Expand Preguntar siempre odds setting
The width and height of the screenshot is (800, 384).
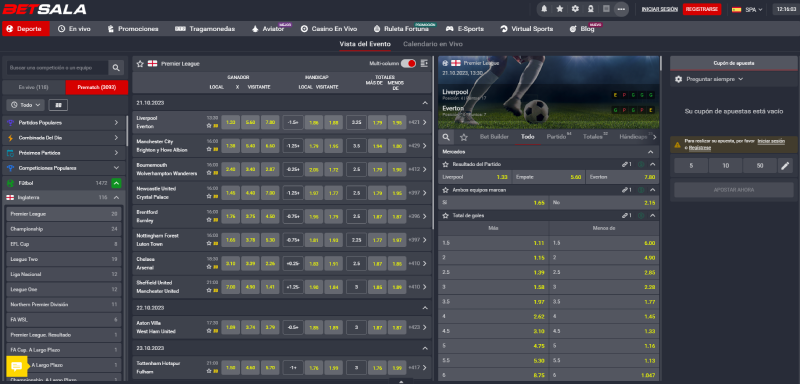coord(709,79)
